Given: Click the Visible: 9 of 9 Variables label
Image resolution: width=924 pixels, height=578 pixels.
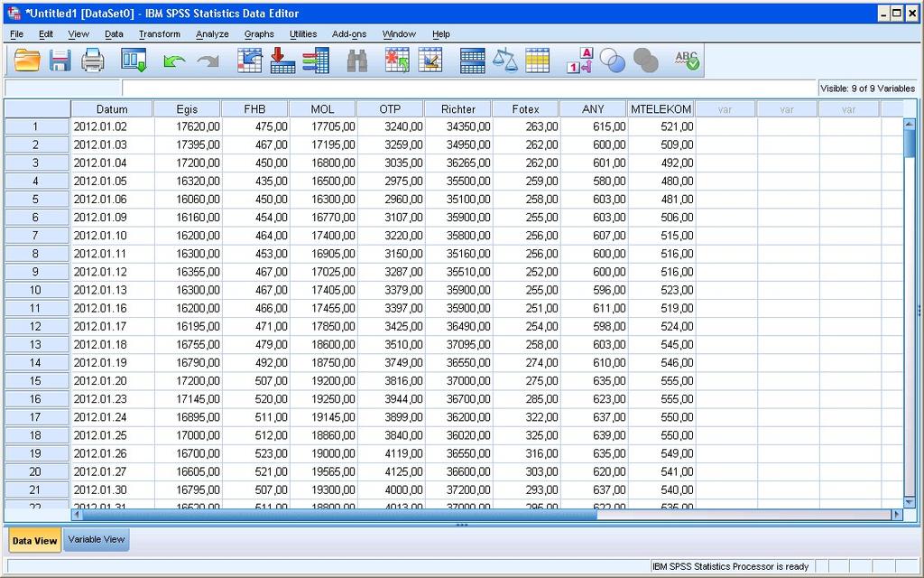Looking at the screenshot, I should pyautogui.click(x=867, y=89).
